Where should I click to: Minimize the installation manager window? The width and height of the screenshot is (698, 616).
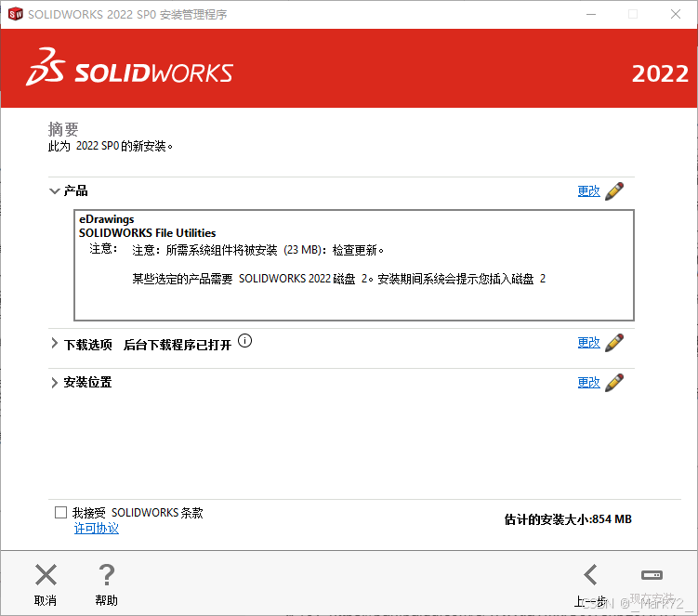pyautogui.click(x=591, y=14)
